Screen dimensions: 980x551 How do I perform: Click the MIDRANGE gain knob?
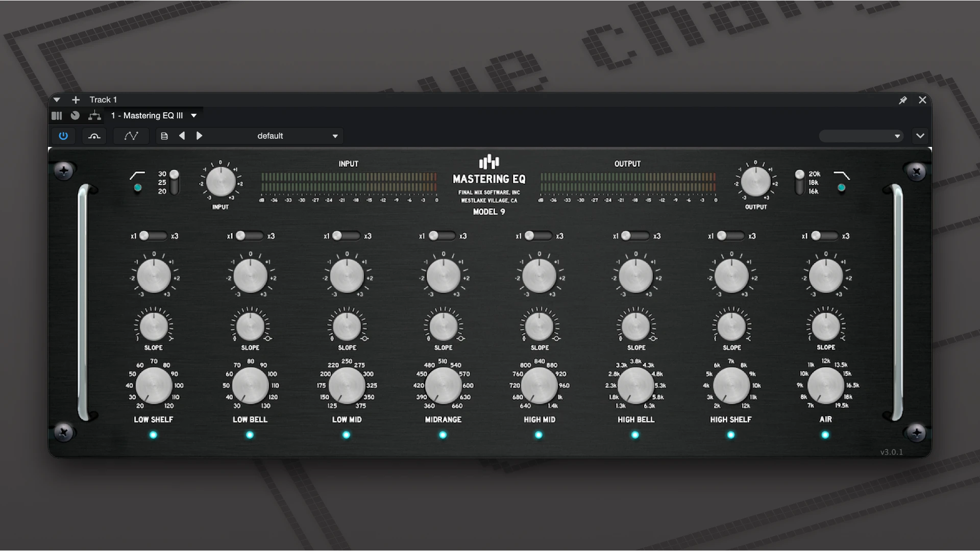[443, 276]
